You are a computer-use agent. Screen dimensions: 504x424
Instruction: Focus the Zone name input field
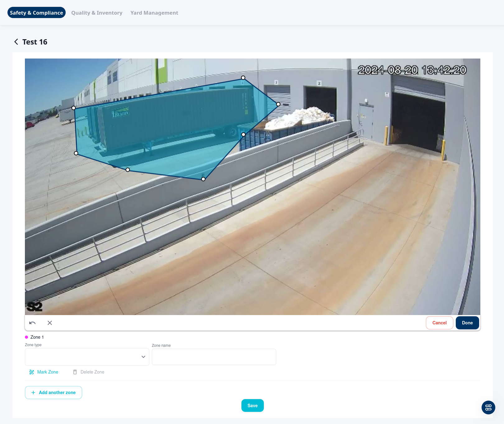[214, 357]
